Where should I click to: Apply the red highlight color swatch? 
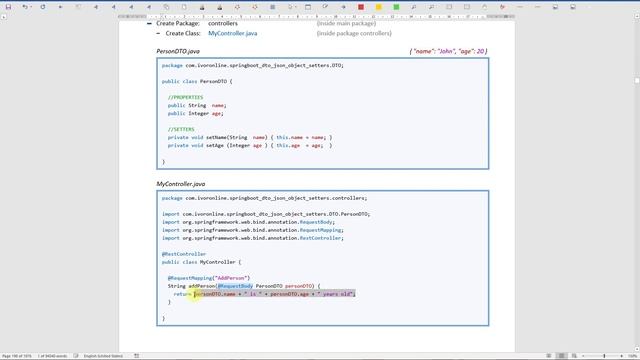[x=361, y=7]
